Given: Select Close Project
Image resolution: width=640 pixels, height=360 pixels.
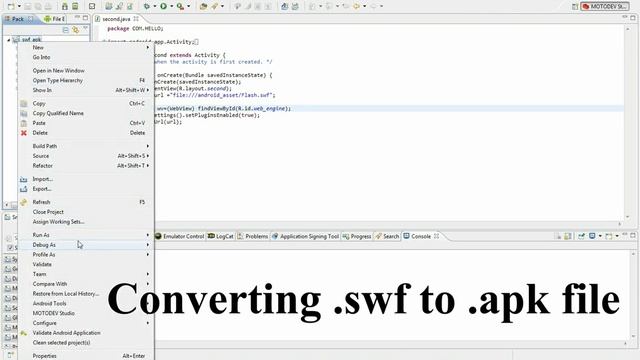Looking at the screenshot, I should (87, 212).
